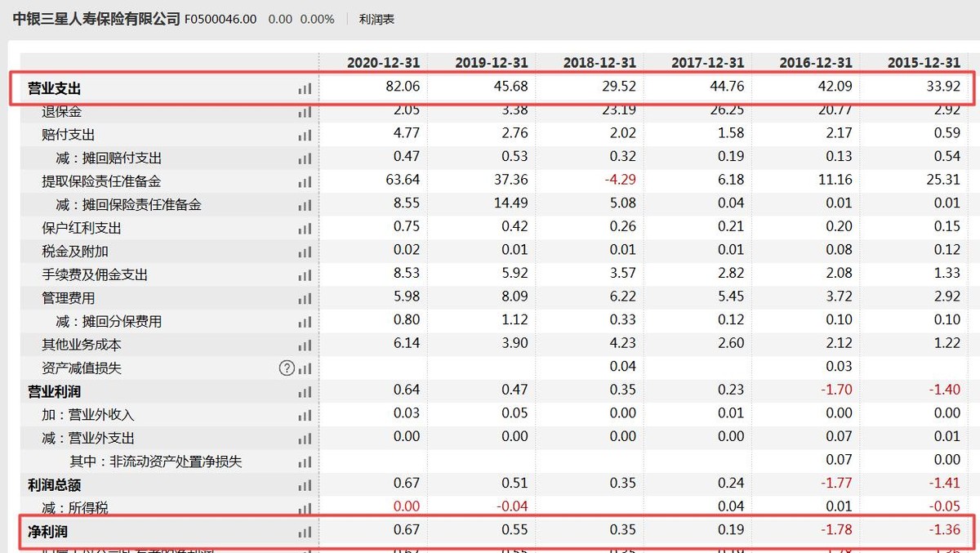Click 营业支出 value 82.06 for 2020
This screenshot has height=553, width=980.
pos(403,87)
